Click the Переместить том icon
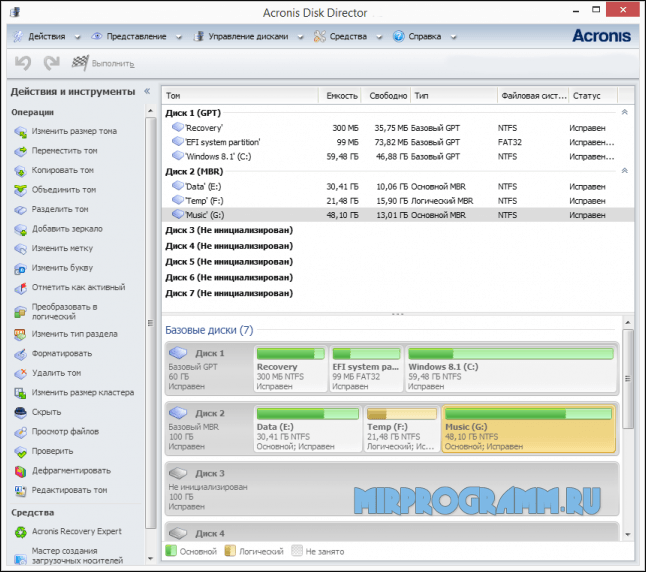This screenshot has width=646, height=572. click(x=20, y=151)
